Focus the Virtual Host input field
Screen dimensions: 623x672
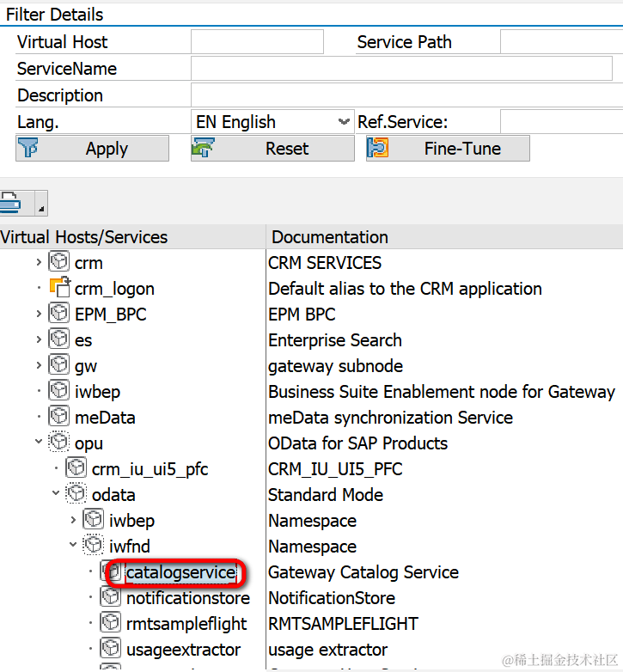click(x=257, y=41)
